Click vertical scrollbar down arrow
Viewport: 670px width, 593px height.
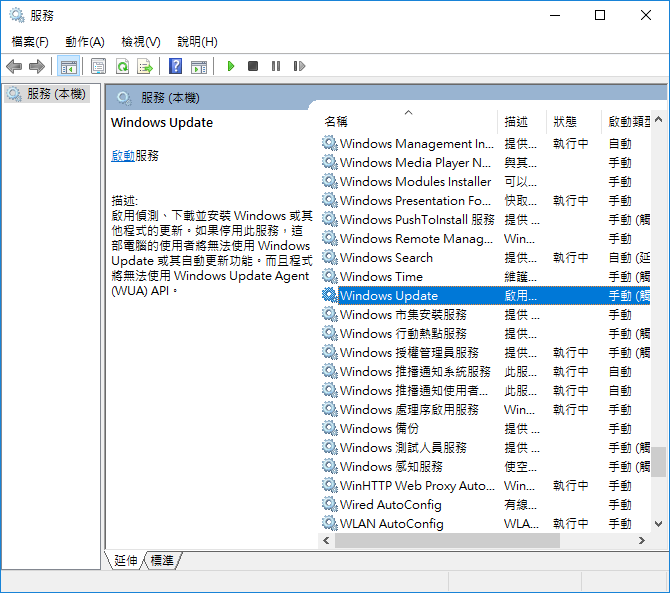click(x=658, y=524)
